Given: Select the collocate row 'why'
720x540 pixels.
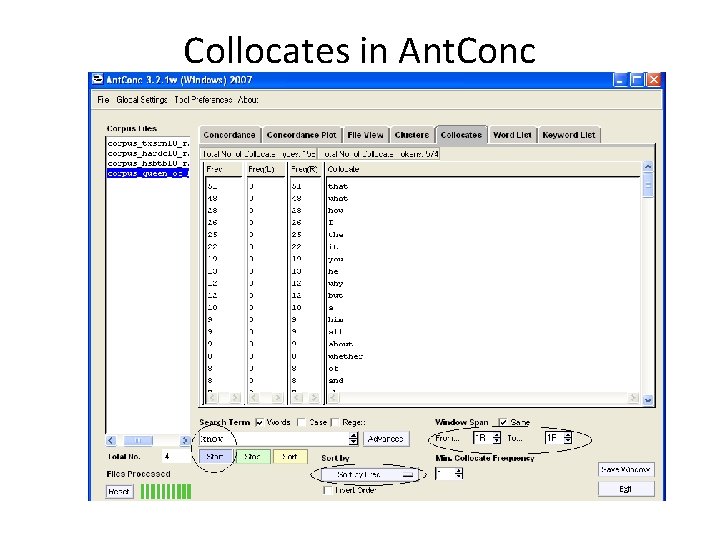Looking at the screenshot, I should (336, 283).
